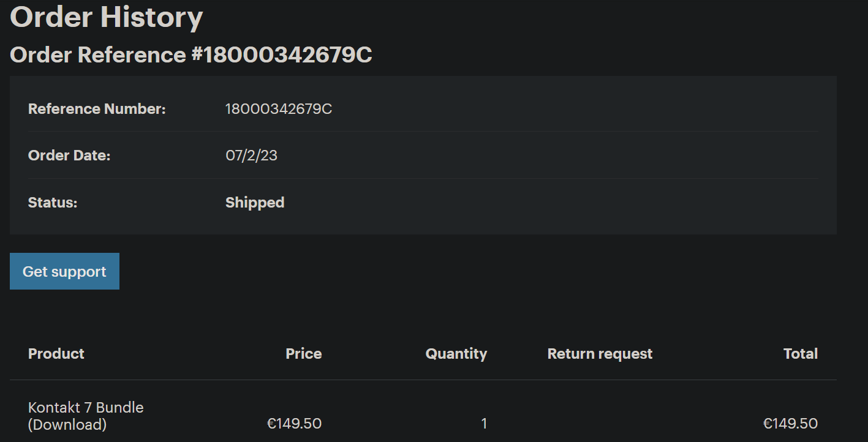This screenshot has height=442, width=868.
Task: Click the Quantity column header
Action: coord(456,354)
